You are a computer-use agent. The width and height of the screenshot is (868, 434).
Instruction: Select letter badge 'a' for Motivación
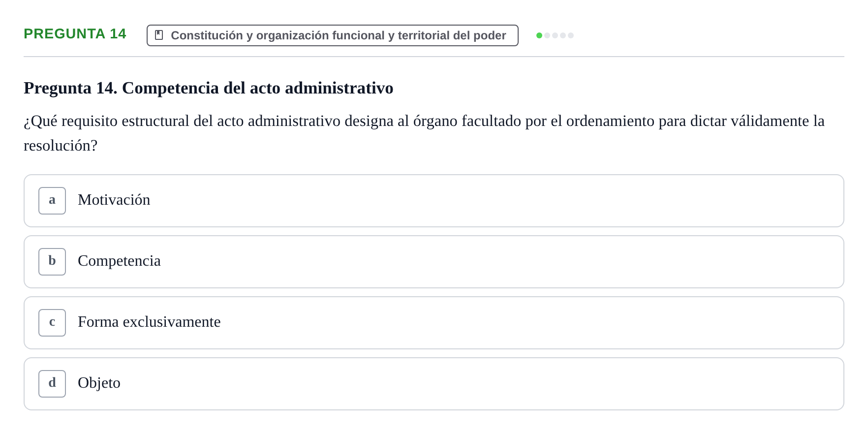point(52,201)
